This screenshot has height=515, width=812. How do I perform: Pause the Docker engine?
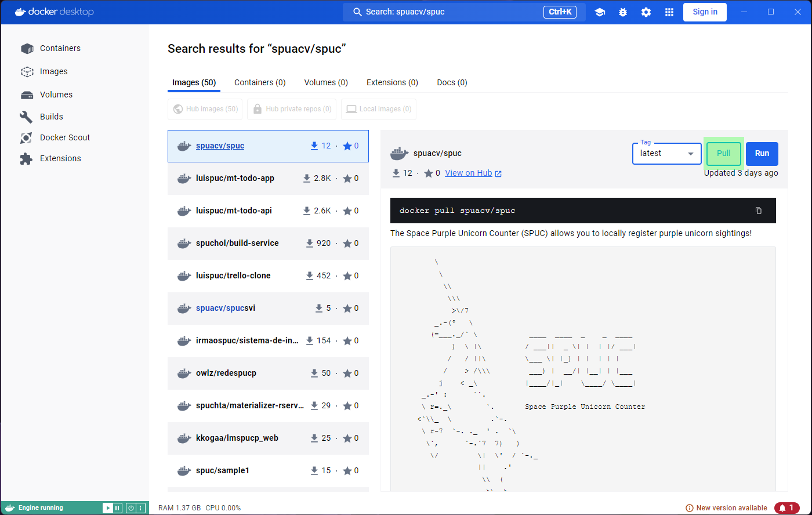point(117,508)
